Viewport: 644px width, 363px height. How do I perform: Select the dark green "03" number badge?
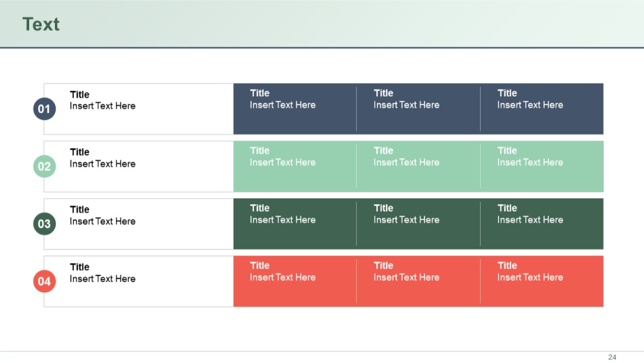44,224
